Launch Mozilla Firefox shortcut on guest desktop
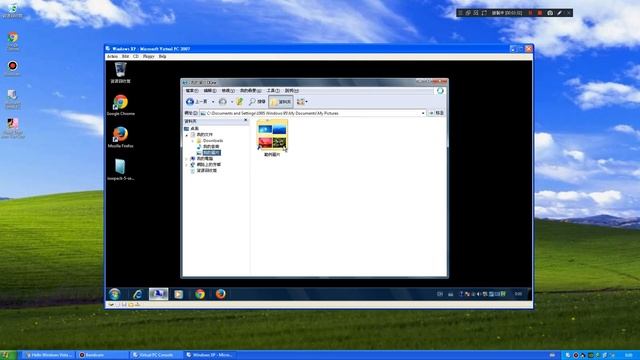The image size is (640, 360). click(120, 137)
